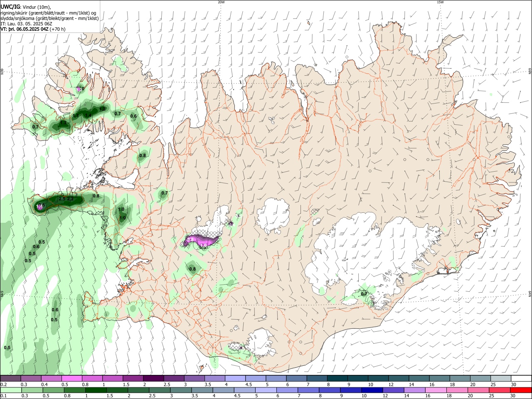
Task: Click the 0.7 value near the southeast glacier
Action: pos(364,294)
